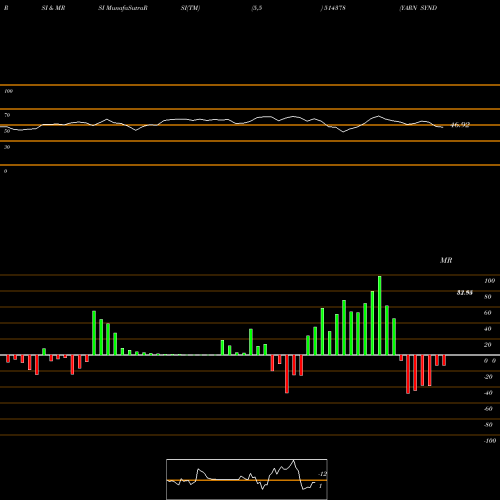Click the tallest green MR histogram bar
The image size is (500, 500).
[380, 315]
